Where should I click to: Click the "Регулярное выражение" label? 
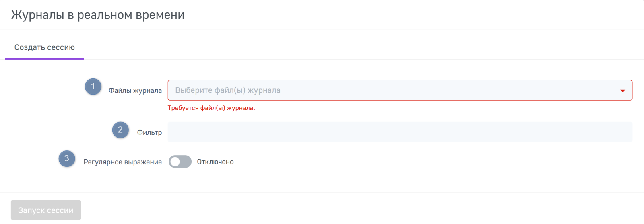pos(123,162)
